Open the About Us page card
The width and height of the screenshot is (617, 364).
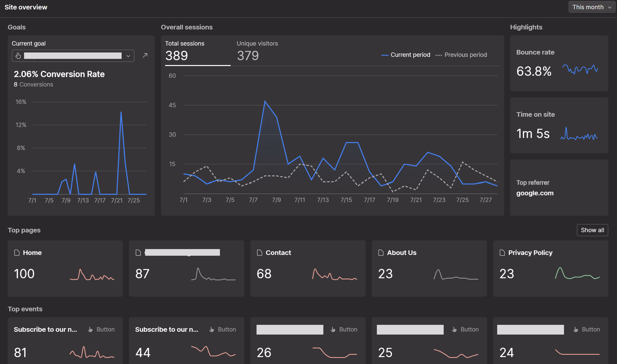click(429, 268)
